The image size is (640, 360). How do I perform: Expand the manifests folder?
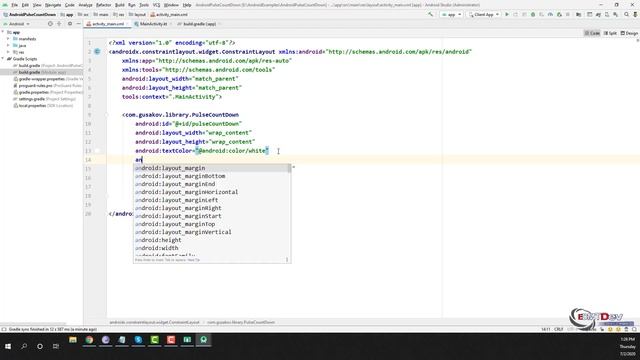[8, 39]
